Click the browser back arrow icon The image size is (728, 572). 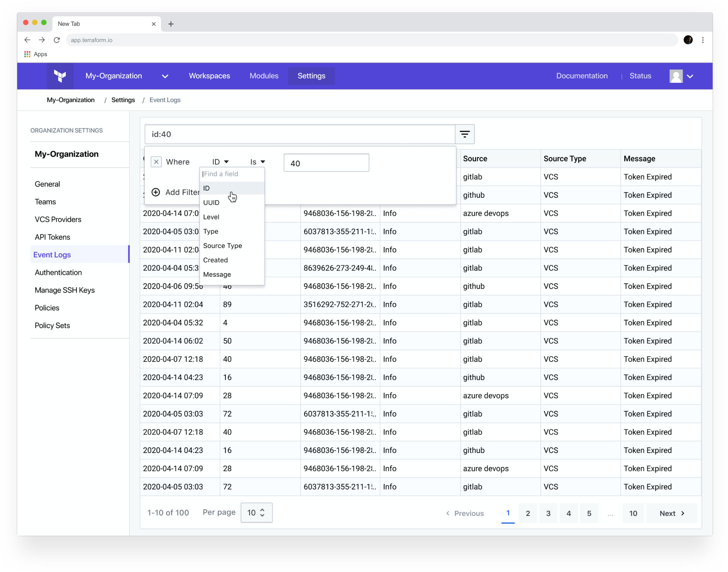tap(27, 40)
